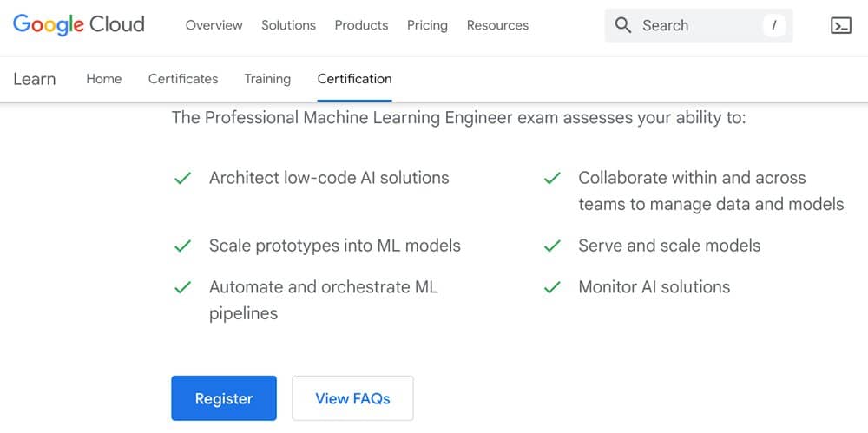Click text 'Automate and orchestrate ML pipelines'

[x=323, y=300]
